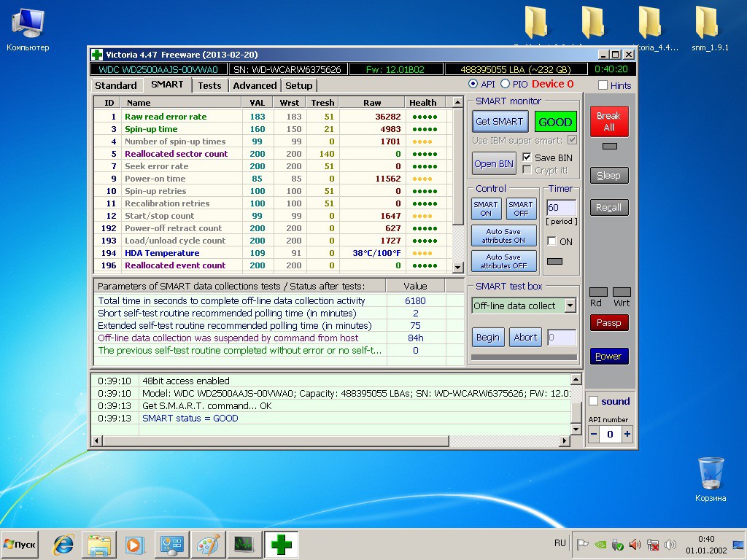Image resolution: width=747 pixels, height=560 pixels.
Task: Click the log panel scroll-up arrow
Action: (x=576, y=379)
